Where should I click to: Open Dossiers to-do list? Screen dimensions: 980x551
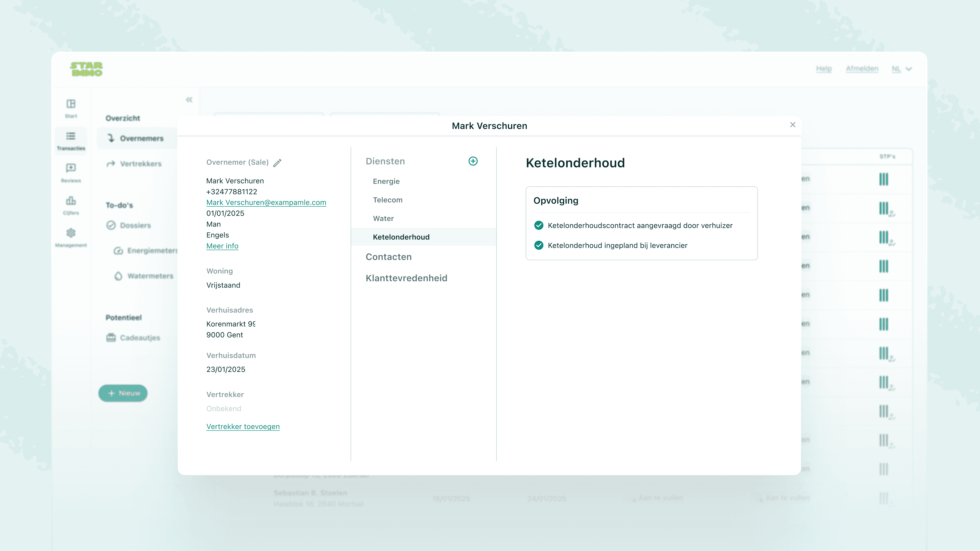pos(129,225)
